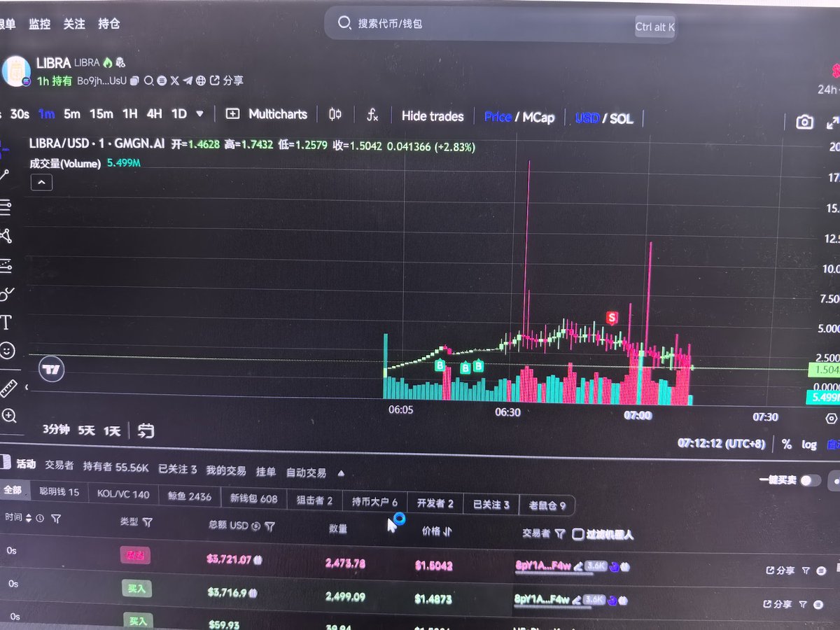Select the 4H timeframe
Image resolution: width=840 pixels, height=630 pixels.
[154, 113]
